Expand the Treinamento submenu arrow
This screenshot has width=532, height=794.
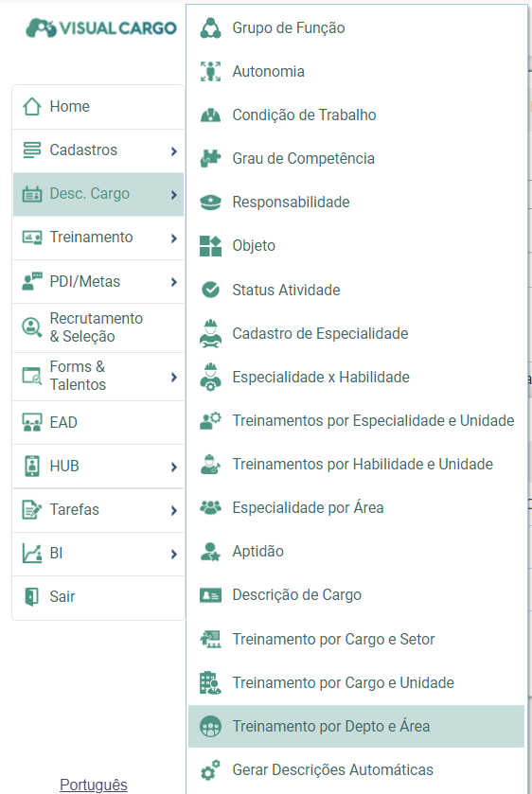pyautogui.click(x=174, y=238)
